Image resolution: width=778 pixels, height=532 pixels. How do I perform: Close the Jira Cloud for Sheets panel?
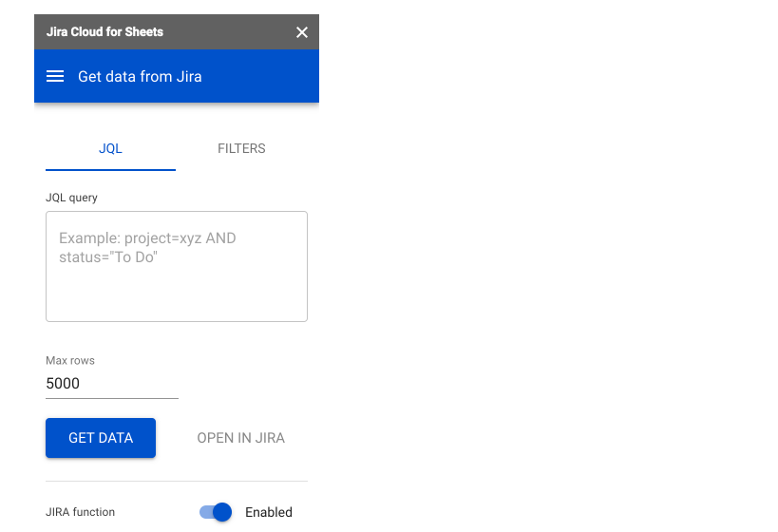302,32
